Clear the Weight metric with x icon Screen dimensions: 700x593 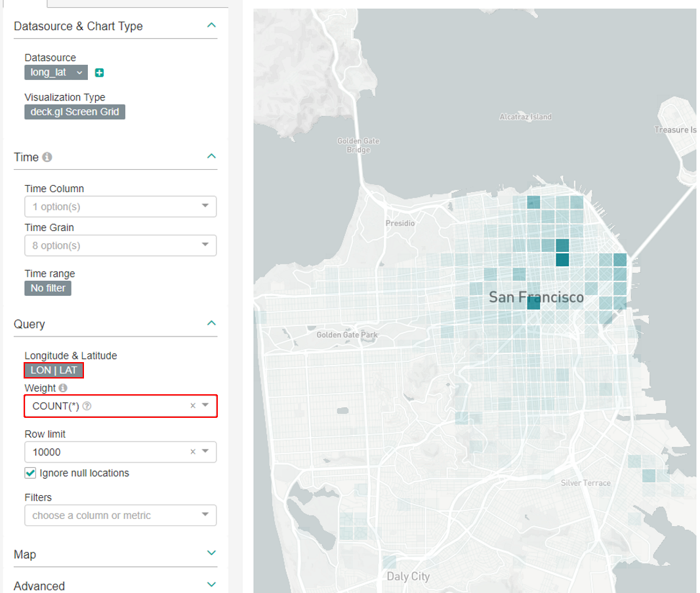(x=193, y=406)
